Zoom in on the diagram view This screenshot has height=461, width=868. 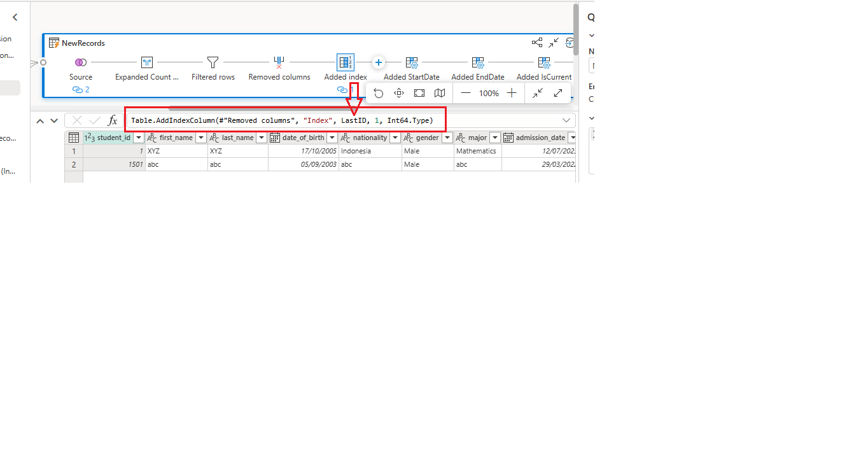pyautogui.click(x=512, y=93)
